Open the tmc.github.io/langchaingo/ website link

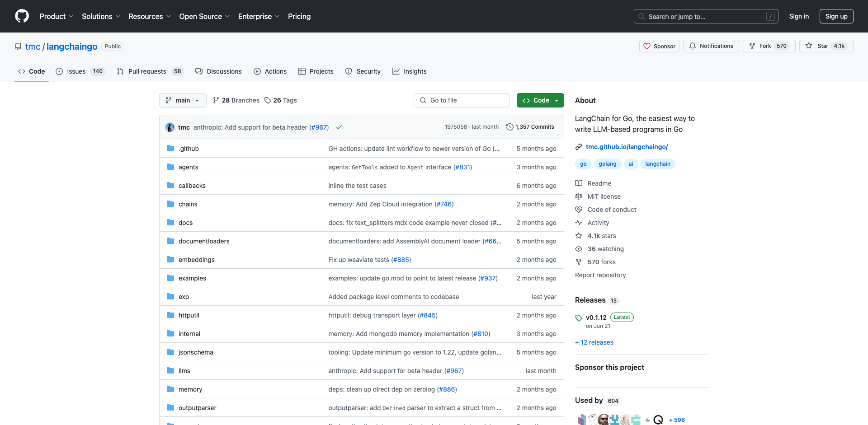click(627, 147)
